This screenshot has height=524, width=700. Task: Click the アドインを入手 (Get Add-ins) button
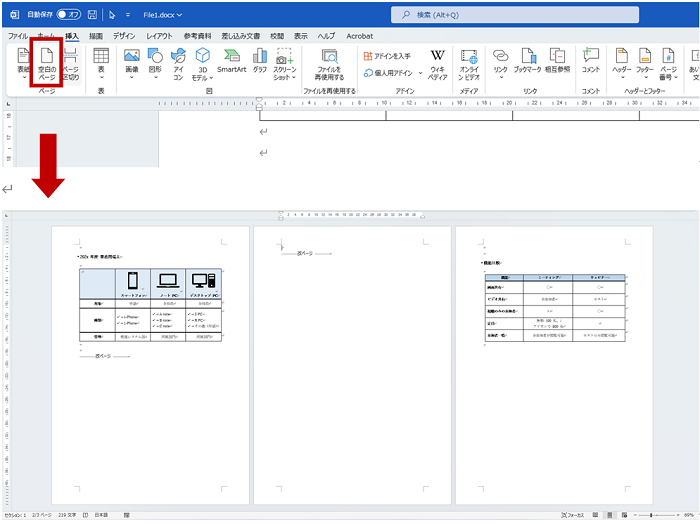(387, 56)
